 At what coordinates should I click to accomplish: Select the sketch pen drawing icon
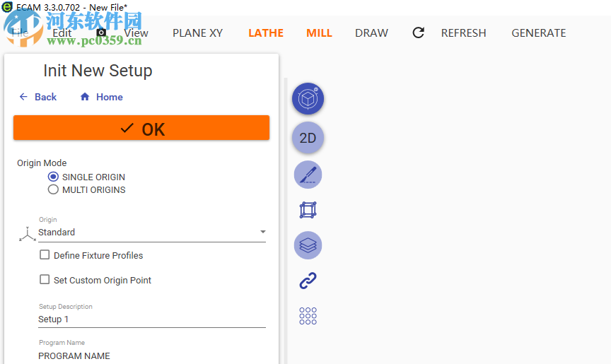coord(308,175)
